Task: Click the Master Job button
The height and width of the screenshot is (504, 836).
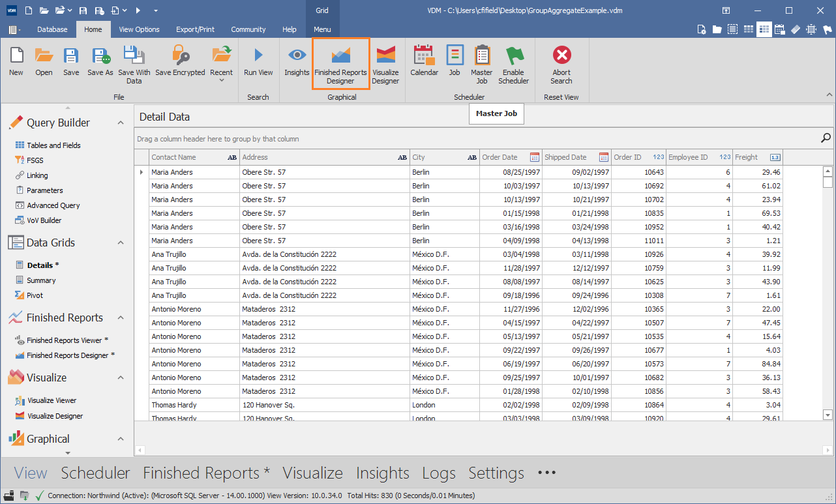Action: (x=482, y=65)
